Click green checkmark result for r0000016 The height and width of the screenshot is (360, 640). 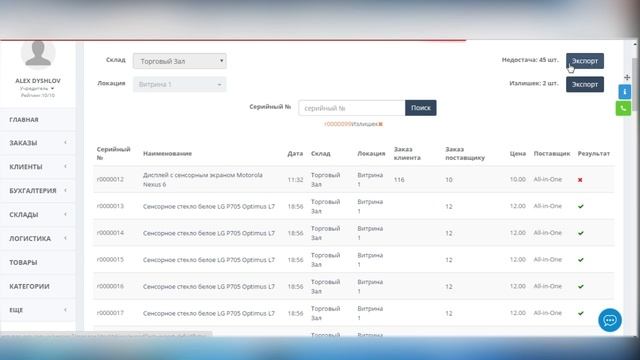[x=580, y=287]
